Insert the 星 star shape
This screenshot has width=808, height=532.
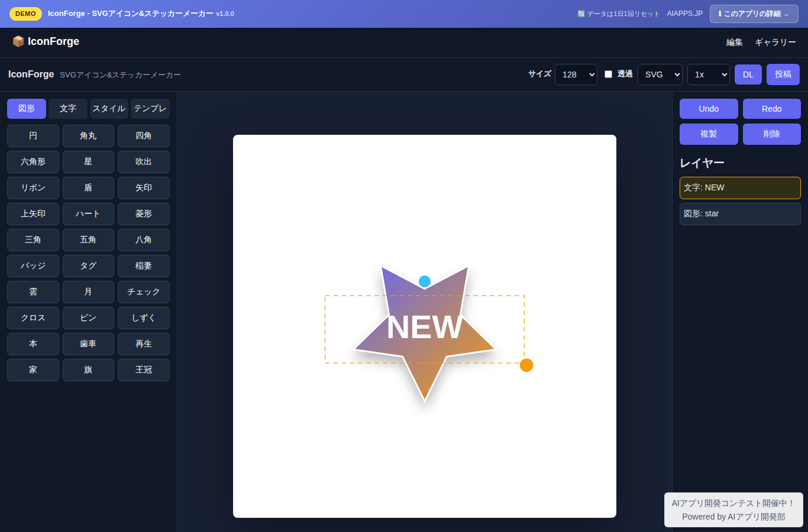pyautogui.click(x=88, y=162)
